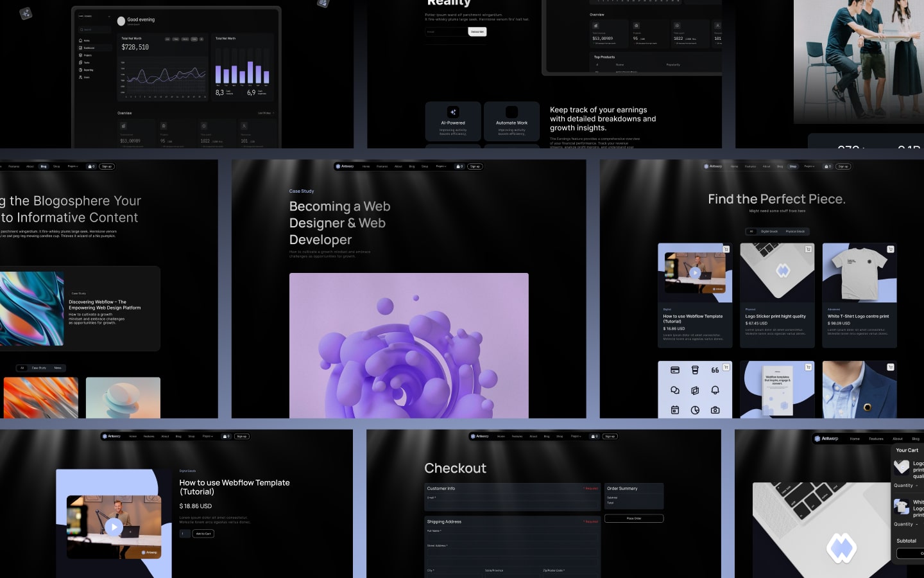Click the Email field beside Subscribe

tap(446, 31)
